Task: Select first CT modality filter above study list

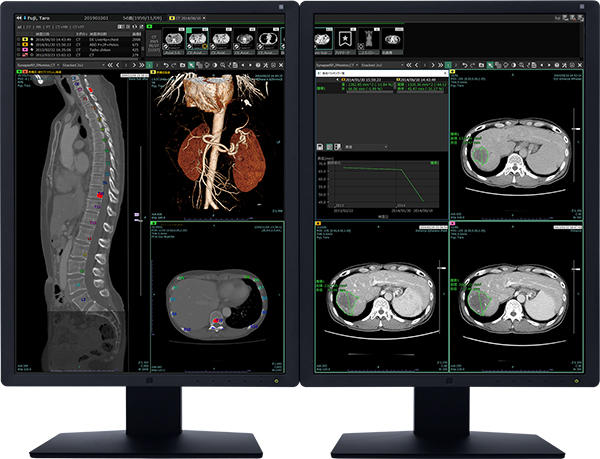Action: coord(28,27)
